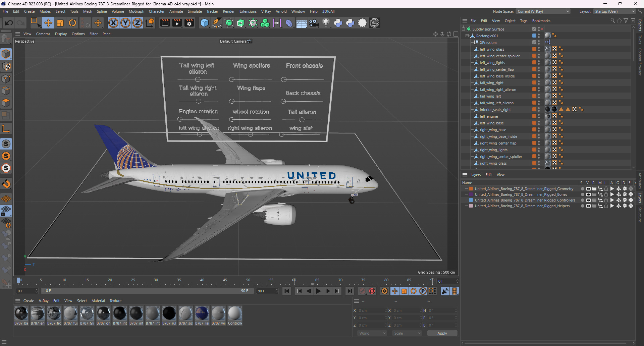The height and width of the screenshot is (346, 644).
Task: Open the MoGraph menu
Action: tap(136, 11)
